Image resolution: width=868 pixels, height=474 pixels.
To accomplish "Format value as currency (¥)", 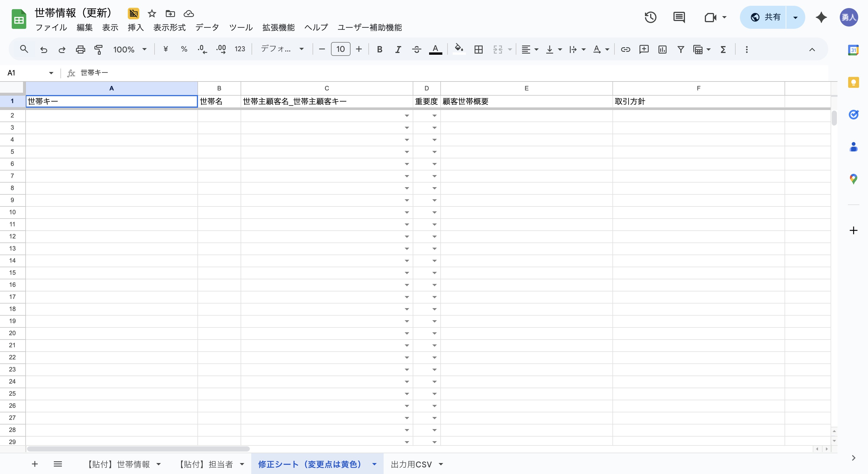I will point(165,49).
